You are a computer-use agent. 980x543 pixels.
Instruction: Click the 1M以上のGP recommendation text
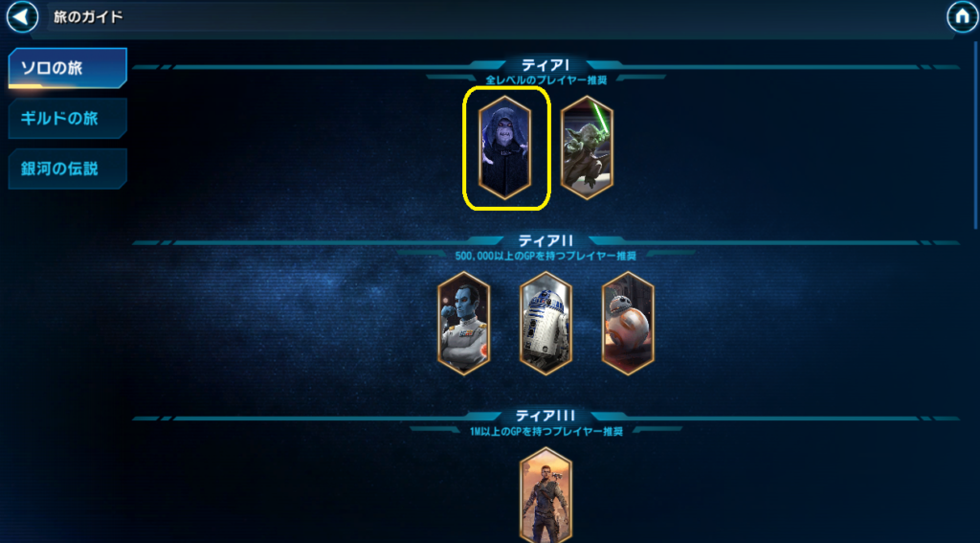click(x=546, y=431)
